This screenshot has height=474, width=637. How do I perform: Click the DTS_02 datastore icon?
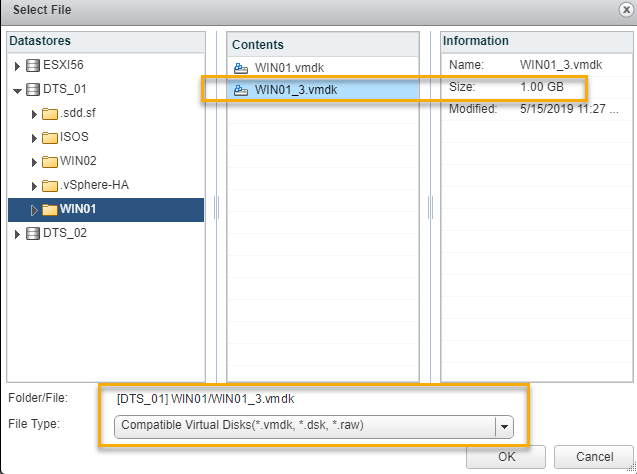[32, 233]
